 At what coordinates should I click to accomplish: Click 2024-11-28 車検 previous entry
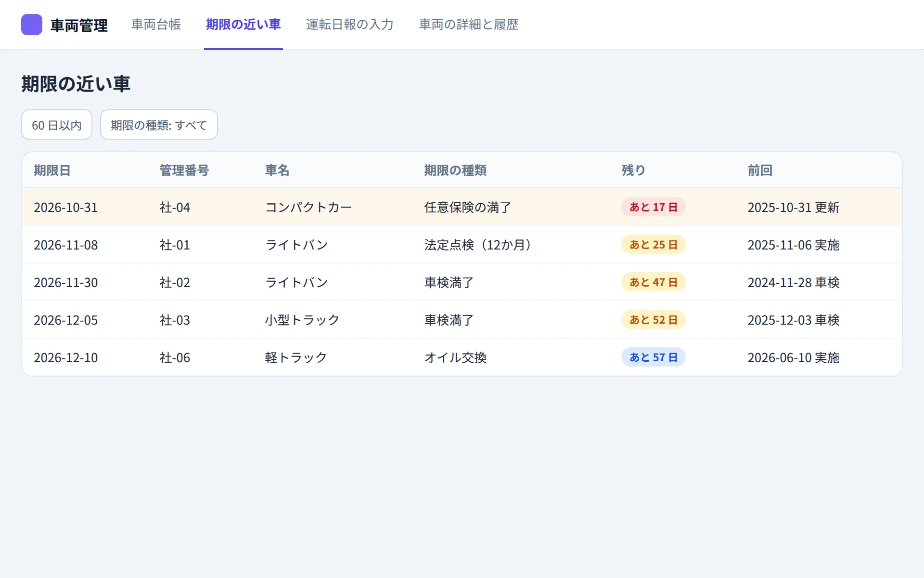(794, 282)
